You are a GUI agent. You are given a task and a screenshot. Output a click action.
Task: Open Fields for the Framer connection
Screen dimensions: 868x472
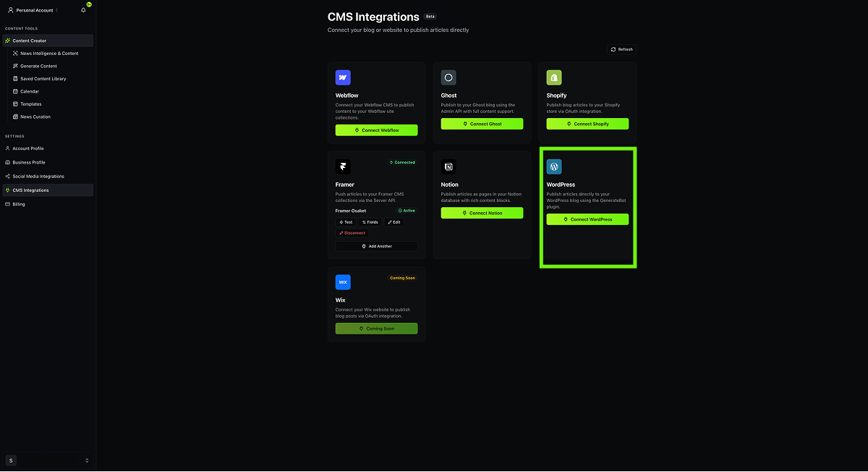click(x=370, y=222)
